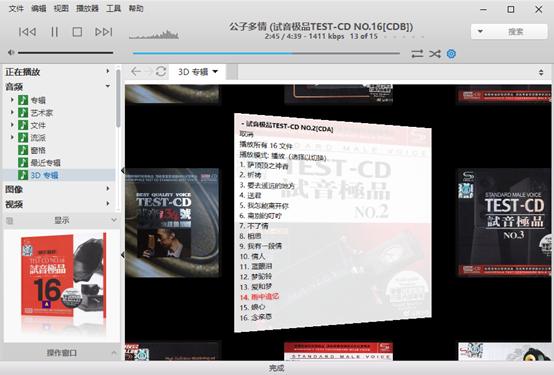Stop playback with the square button
Screen dimensions: 554x375
click(77, 32)
